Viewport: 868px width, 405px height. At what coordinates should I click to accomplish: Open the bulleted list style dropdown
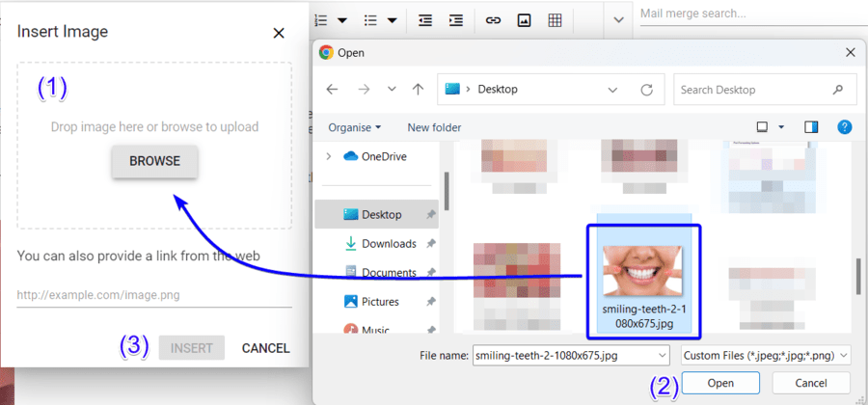393,20
